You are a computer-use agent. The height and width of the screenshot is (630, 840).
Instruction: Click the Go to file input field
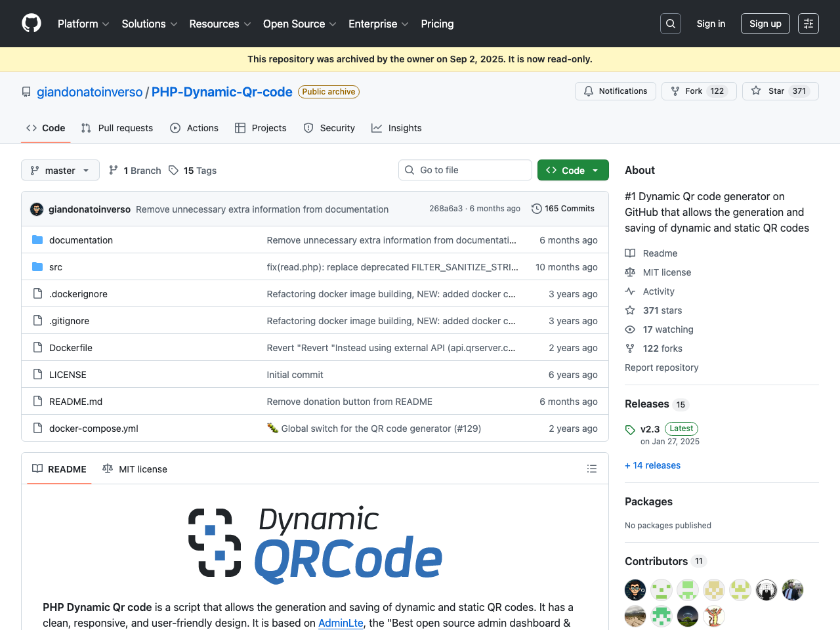pos(465,170)
